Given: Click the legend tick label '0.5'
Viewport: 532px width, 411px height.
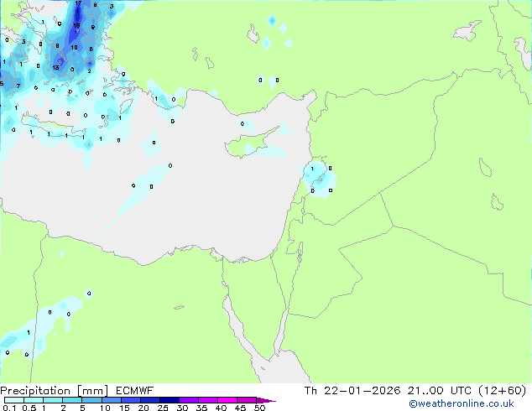Looking at the screenshot, I should coord(29,408).
